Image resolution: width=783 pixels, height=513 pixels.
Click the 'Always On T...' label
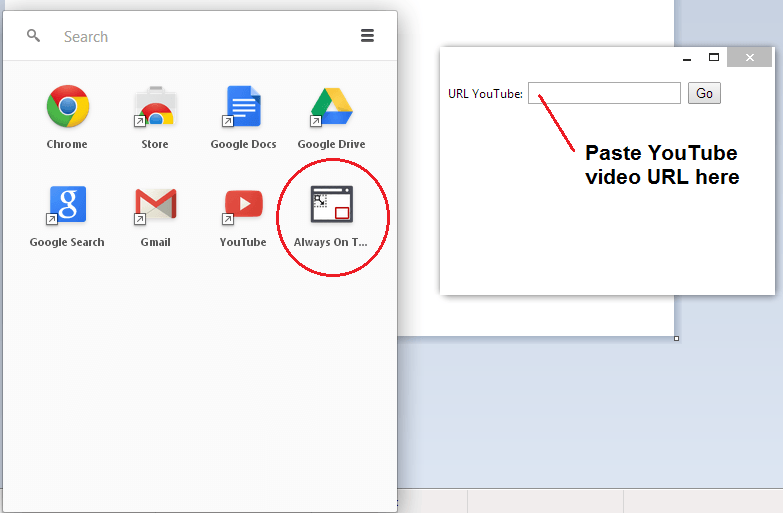[331, 242]
